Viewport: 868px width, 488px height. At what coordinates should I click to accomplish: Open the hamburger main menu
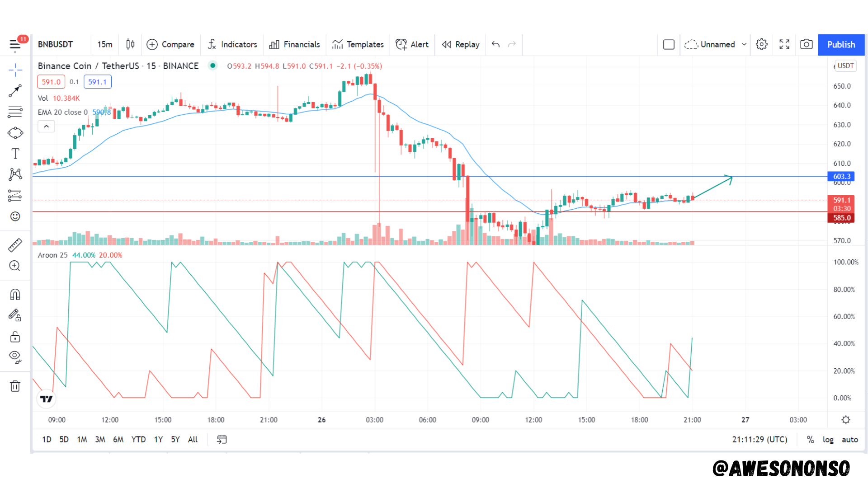[x=15, y=44]
